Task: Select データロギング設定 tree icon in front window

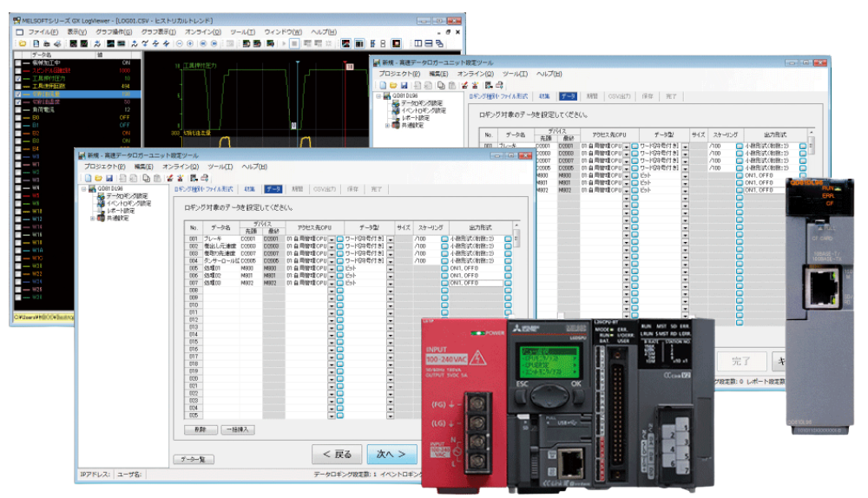Action: [101, 196]
